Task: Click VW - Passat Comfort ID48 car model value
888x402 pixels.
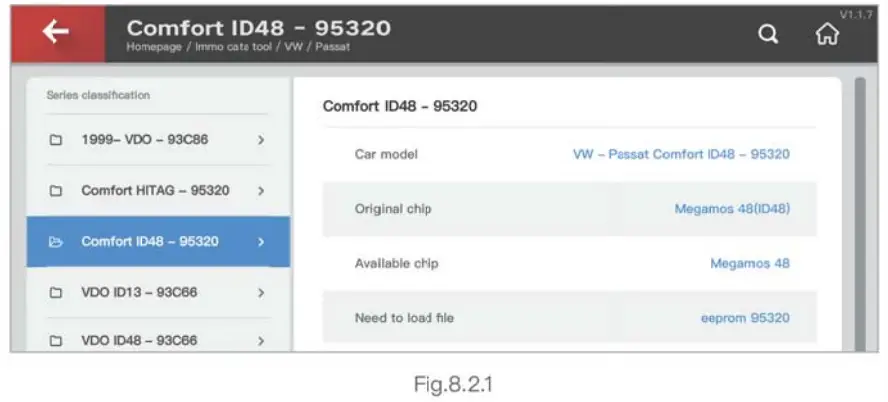Action: coord(681,154)
